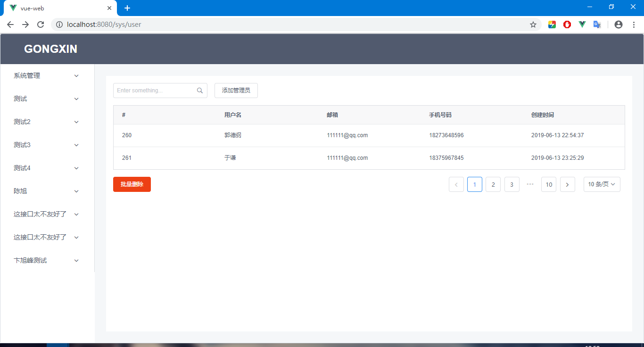Click the red 批量删除 button
Screen dimensions: 644x347
click(x=132, y=184)
